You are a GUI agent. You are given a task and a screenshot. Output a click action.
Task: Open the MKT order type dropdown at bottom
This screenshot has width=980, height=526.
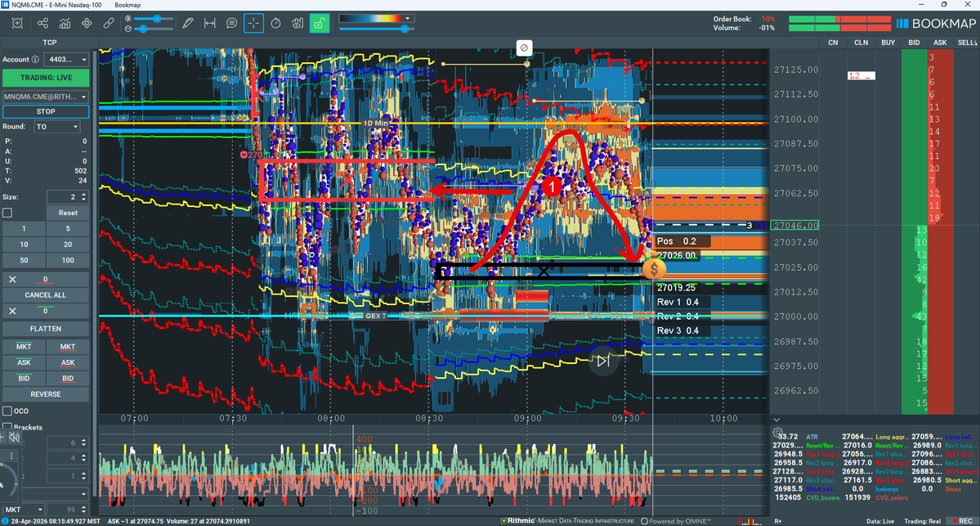tap(23, 510)
